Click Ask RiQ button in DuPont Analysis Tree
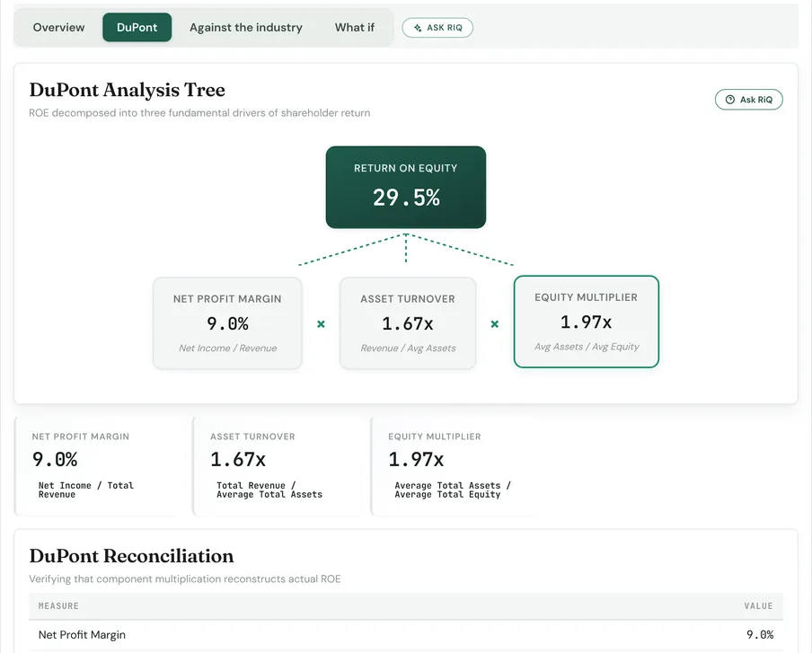 (x=749, y=100)
